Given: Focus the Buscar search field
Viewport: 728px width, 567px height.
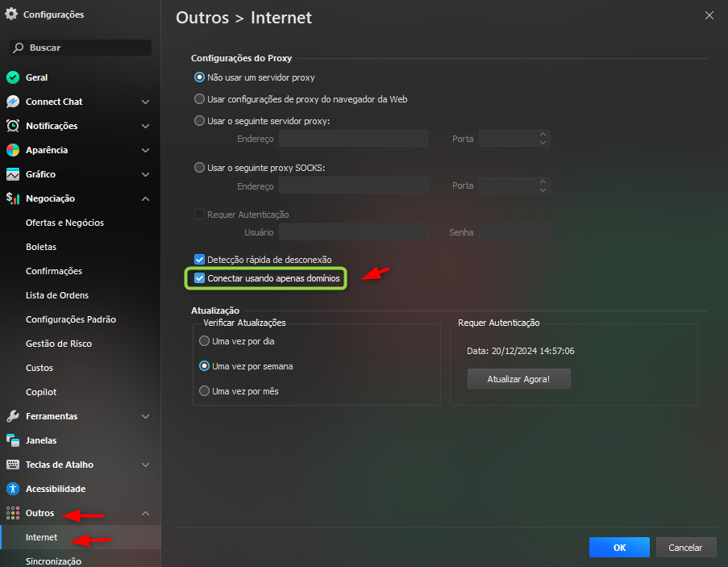Looking at the screenshot, I should [x=81, y=48].
